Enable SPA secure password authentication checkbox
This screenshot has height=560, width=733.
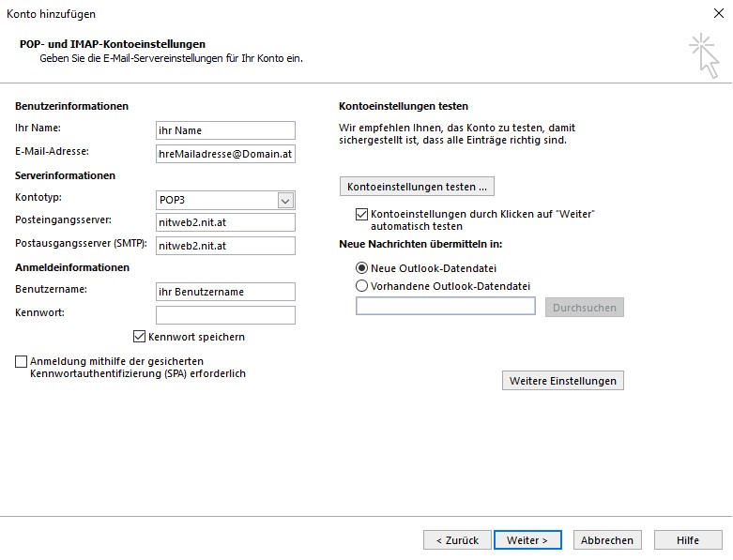click(x=22, y=361)
